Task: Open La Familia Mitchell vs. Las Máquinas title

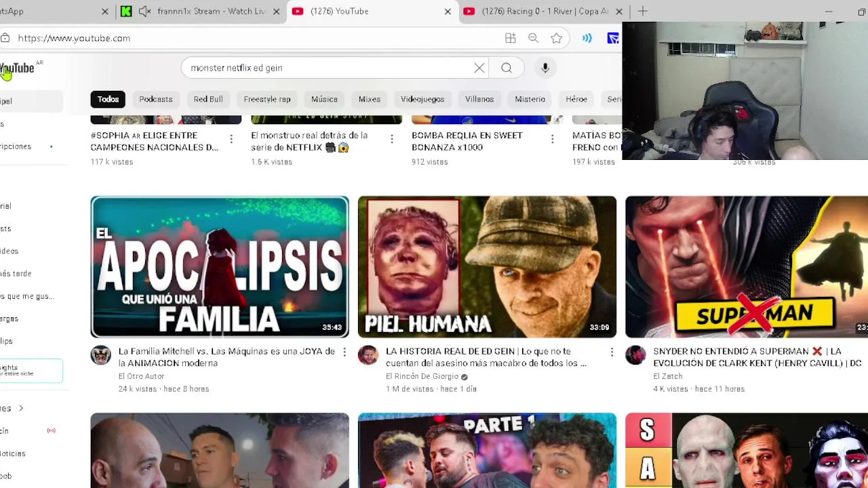Action: click(x=226, y=357)
